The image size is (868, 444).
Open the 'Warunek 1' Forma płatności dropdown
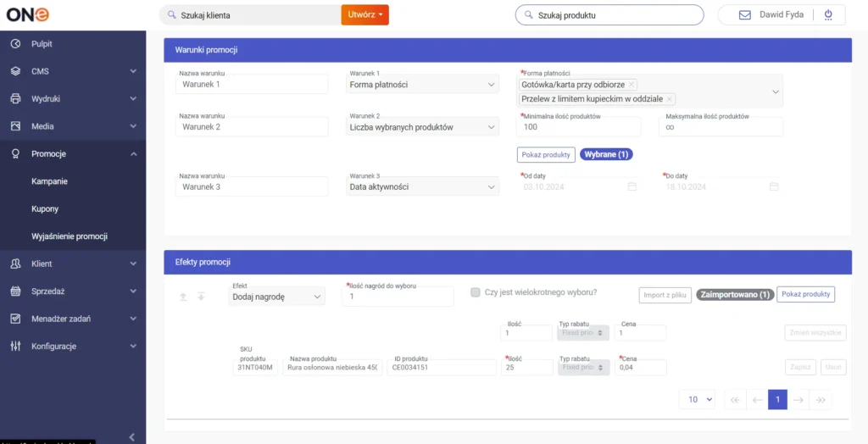coord(423,85)
